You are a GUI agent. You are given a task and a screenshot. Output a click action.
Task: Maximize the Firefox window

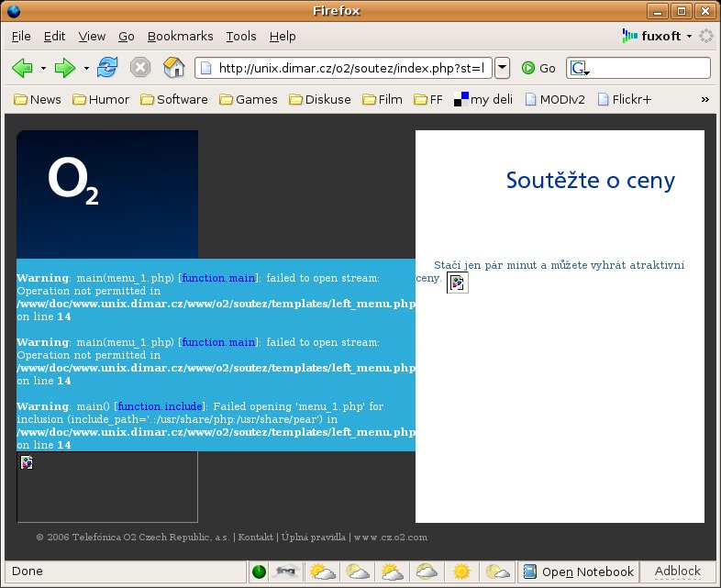(682, 11)
